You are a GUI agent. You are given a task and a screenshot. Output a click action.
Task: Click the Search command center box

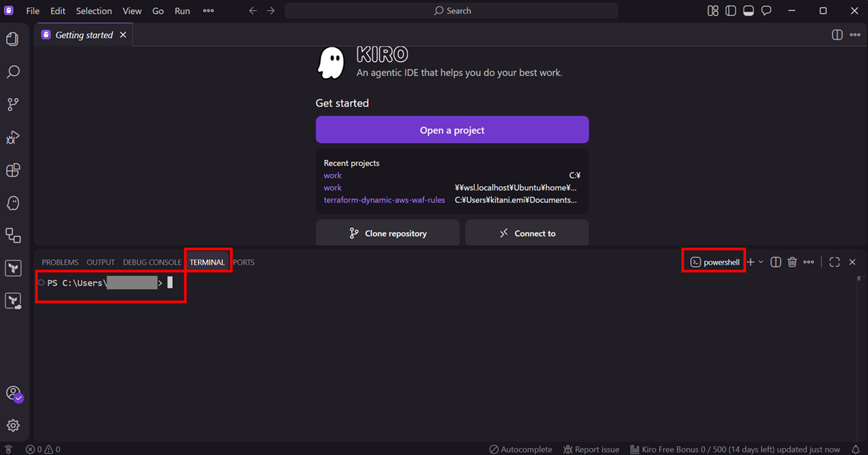click(x=452, y=11)
